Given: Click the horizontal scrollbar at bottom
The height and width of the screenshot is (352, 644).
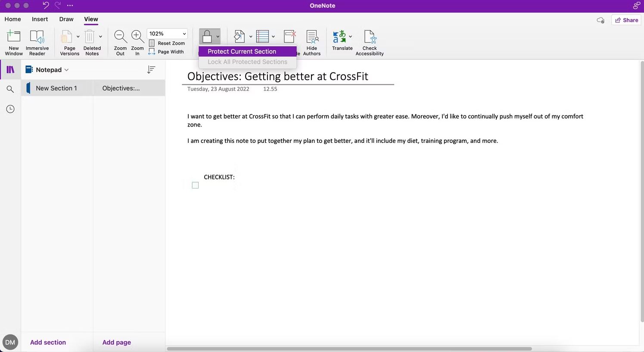Looking at the screenshot, I should click(349, 349).
